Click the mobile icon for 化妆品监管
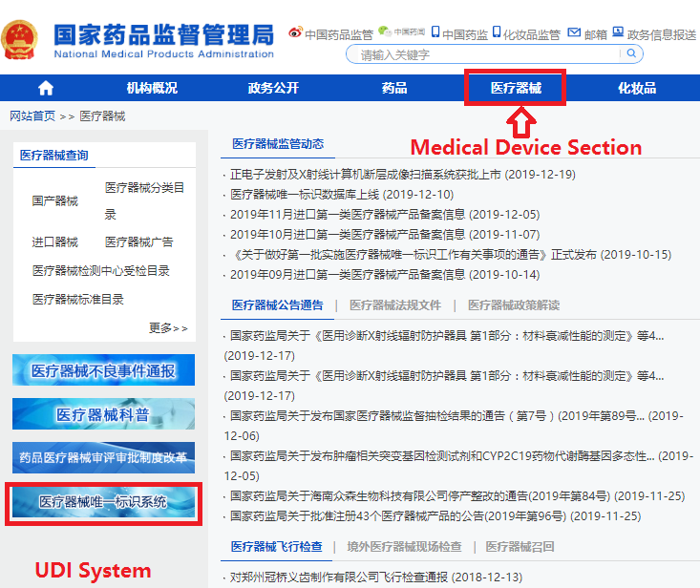The height and width of the screenshot is (588, 700). coord(497,33)
